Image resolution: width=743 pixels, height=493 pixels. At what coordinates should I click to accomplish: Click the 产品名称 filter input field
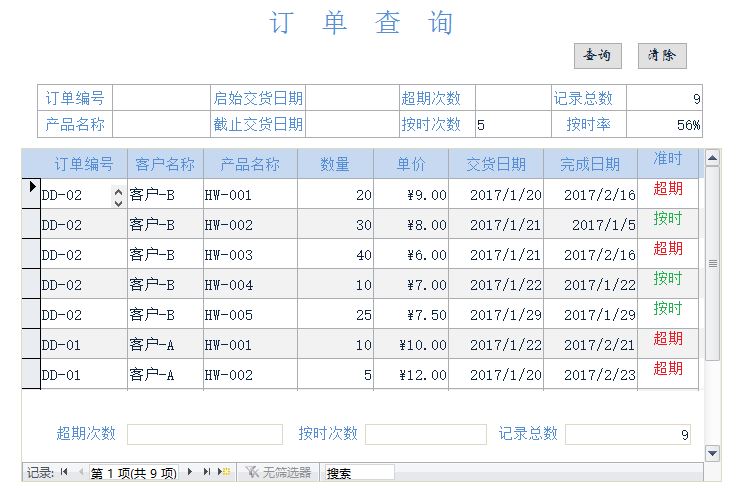[161, 125]
